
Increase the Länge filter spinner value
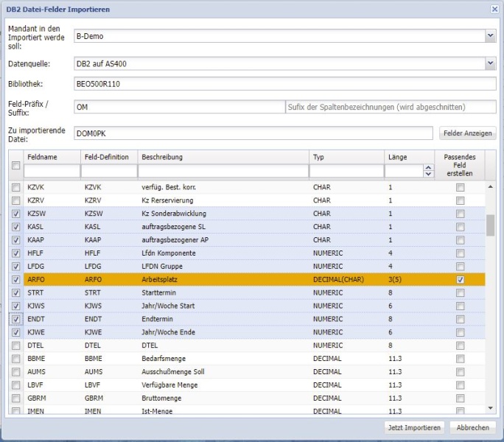click(x=429, y=168)
